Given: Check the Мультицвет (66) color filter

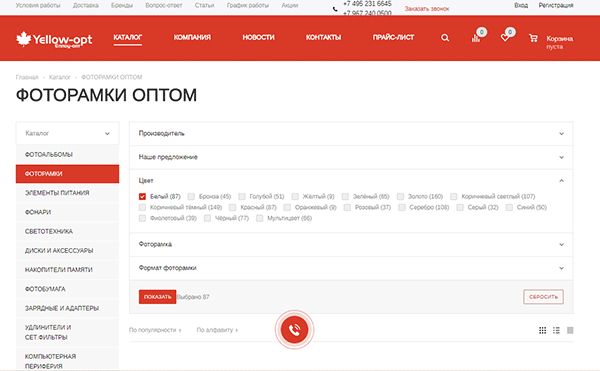Looking at the screenshot, I should click(x=259, y=218).
